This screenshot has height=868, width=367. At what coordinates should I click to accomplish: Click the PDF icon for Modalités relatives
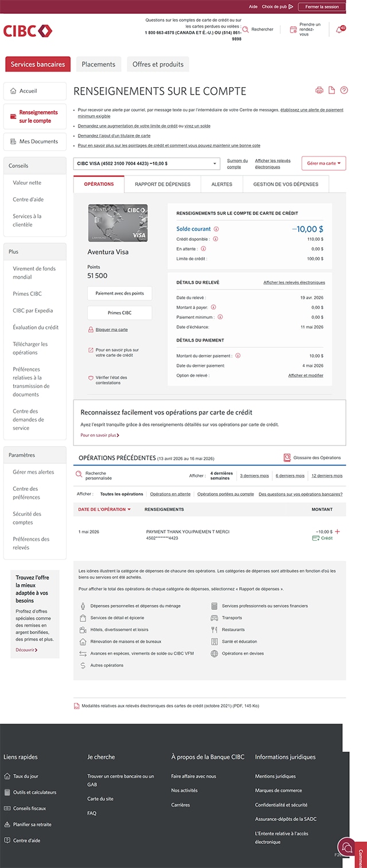point(77,706)
